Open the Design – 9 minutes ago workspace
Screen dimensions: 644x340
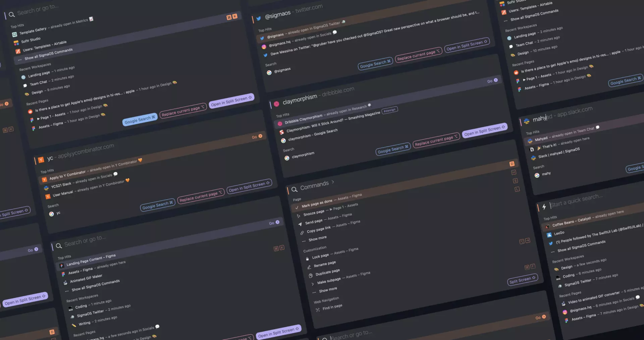[x=47, y=89]
